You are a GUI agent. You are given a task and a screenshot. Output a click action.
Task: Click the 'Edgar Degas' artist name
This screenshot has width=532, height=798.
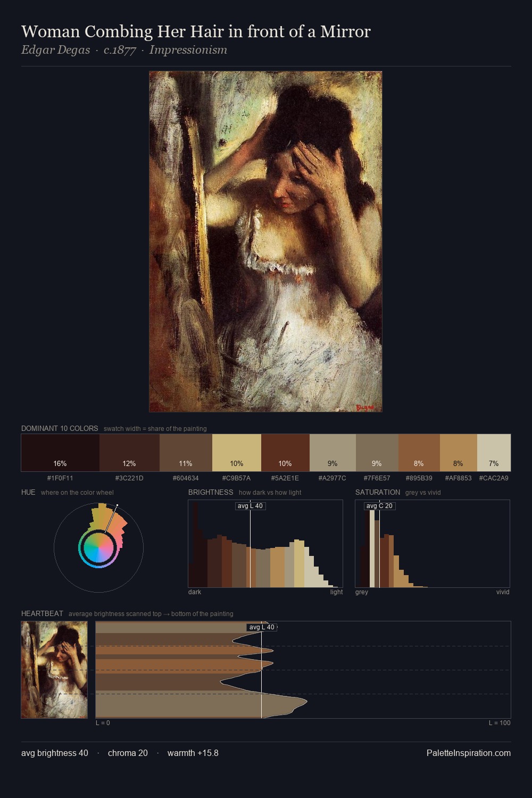tap(55, 50)
